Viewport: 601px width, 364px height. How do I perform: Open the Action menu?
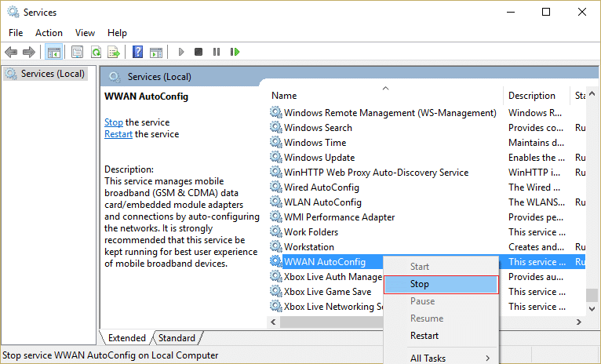click(x=49, y=33)
